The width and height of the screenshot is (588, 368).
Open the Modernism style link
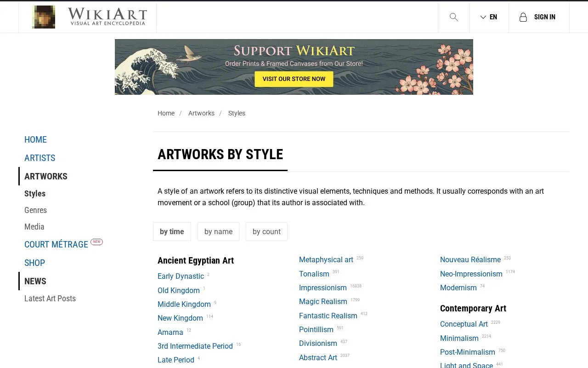[458, 287]
